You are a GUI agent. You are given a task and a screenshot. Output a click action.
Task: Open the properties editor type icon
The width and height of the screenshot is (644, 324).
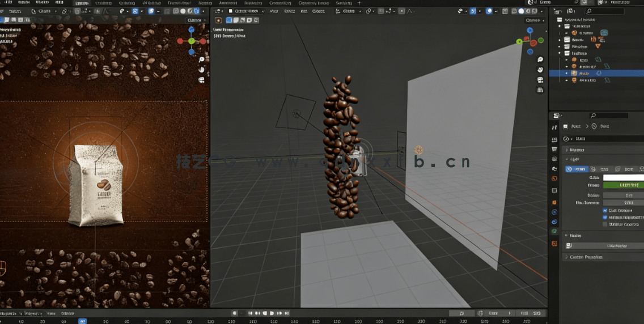click(557, 116)
